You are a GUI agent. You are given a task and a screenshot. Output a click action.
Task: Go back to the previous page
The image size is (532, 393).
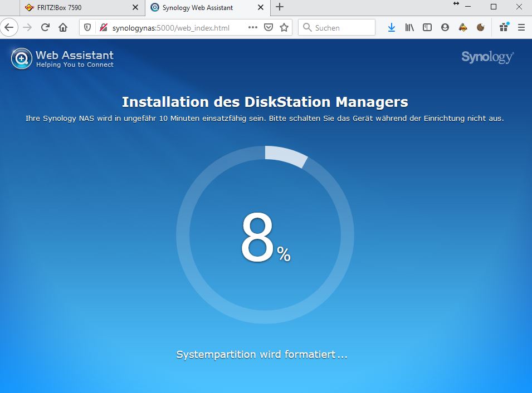[x=9, y=27]
